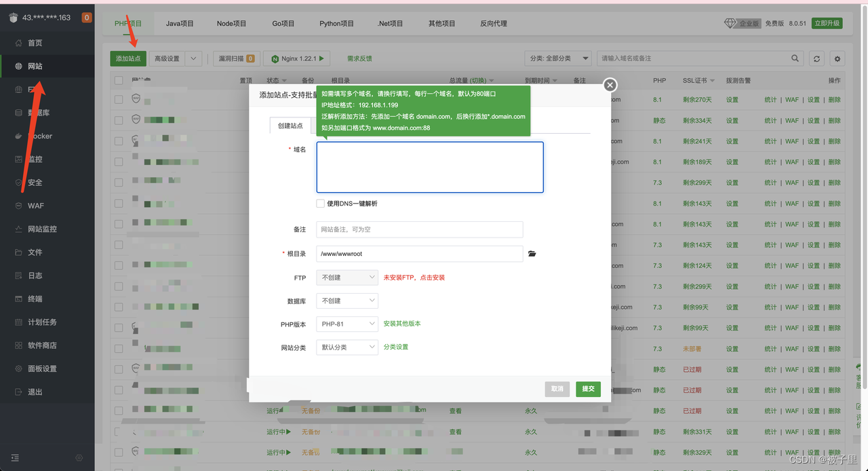Click the 取消 cancel button
The image size is (868, 471).
(x=557, y=389)
